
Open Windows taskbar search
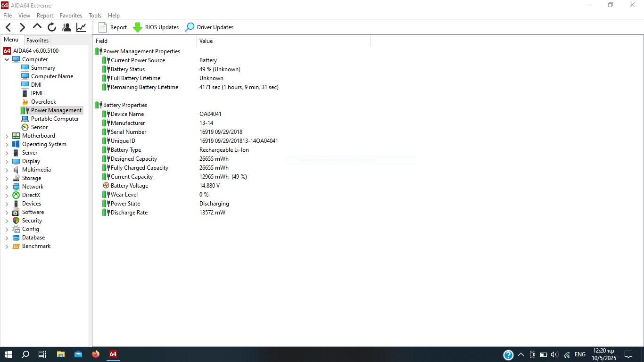[x=25, y=354]
